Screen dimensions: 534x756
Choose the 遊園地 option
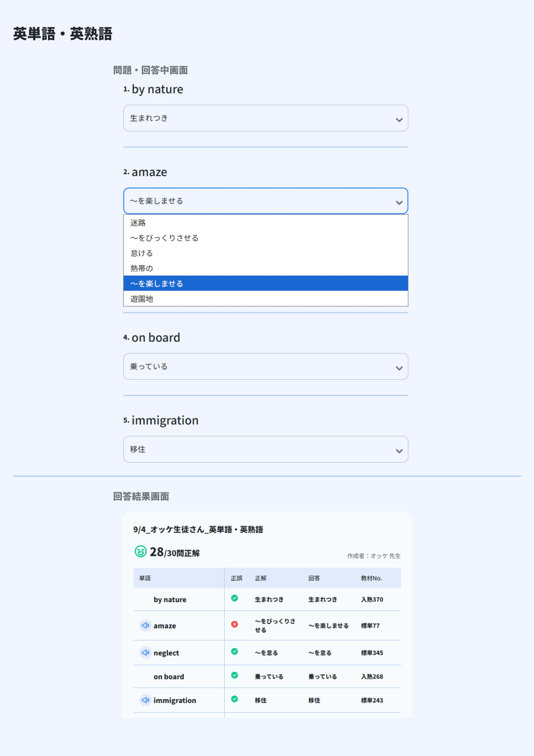142,299
